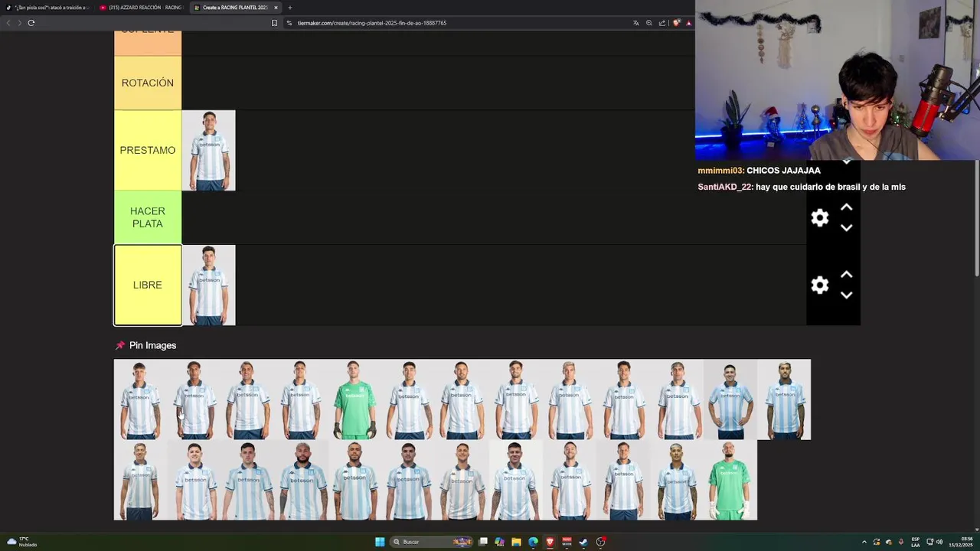Viewport: 980px width, 551px height.
Task: Select the player placed in LIBRE tier
Action: pyautogui.click(x=209, y=285)
